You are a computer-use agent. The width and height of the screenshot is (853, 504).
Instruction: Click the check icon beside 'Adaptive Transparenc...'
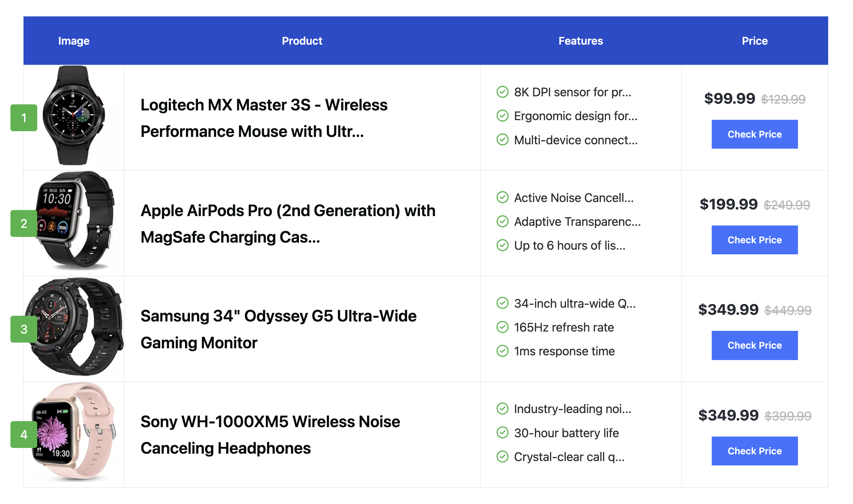pyautogui.click(x=502, y=221)
